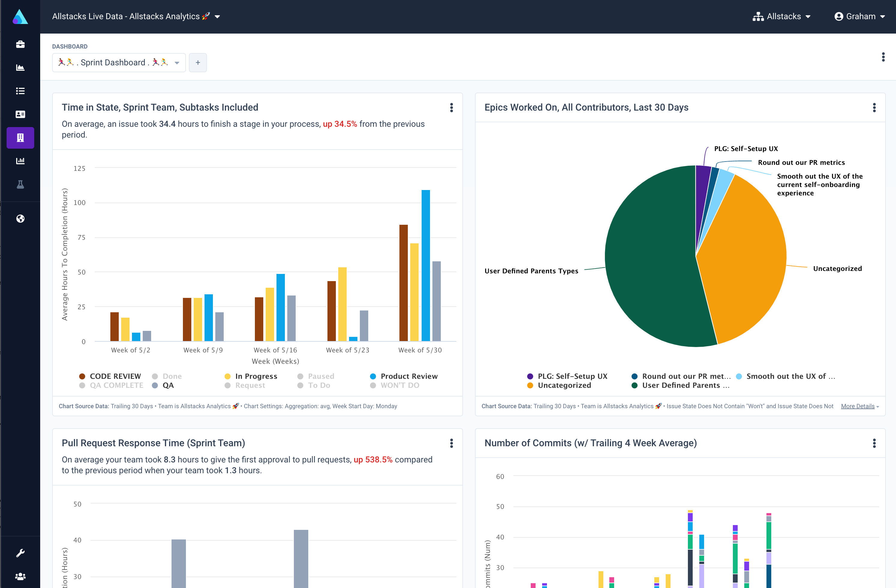Viewport: 896px width, 588px height.
Task: Open the globe icon in sidebar
Action: coord(20,218)
